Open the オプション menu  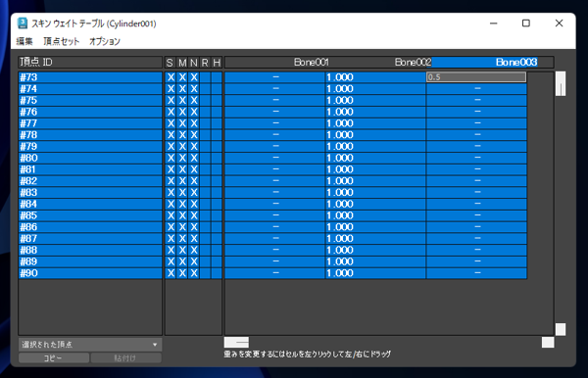pyautogui.click(x=105, y=41)
